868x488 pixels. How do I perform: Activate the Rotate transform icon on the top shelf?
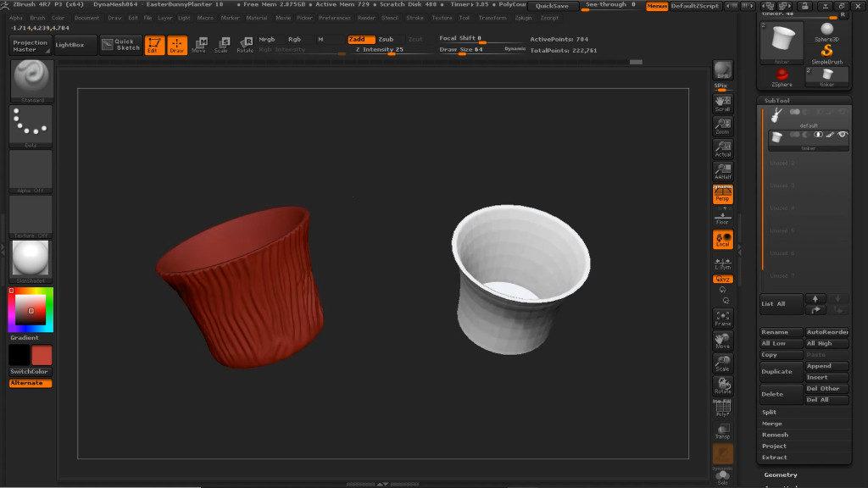point(245,45)
